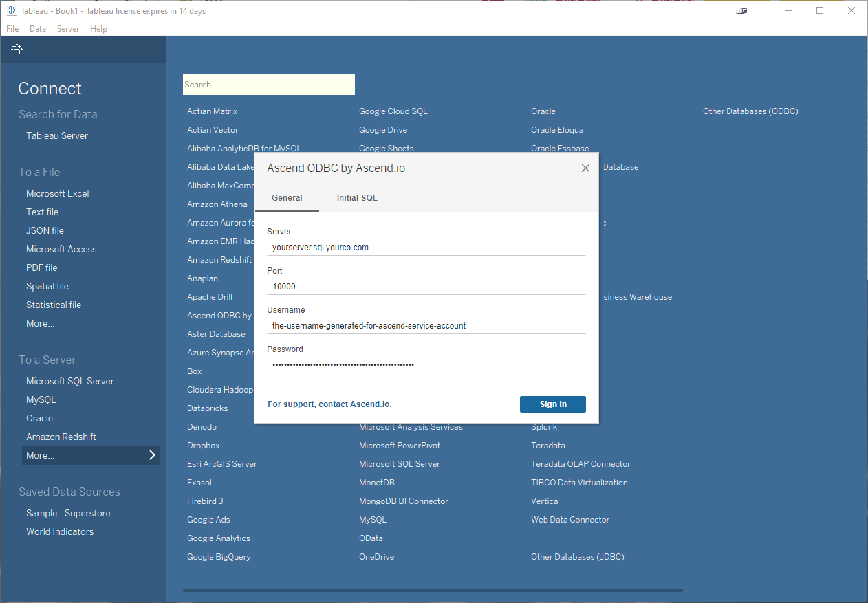Select OData connector
The height and width of the screenshot is (603, 868).
371,538
